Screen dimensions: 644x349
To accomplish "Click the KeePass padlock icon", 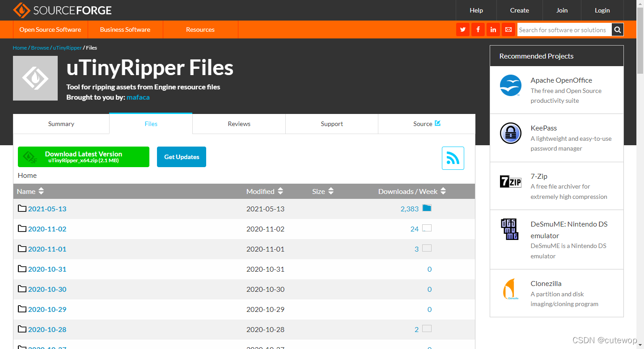I will (511, 133).
